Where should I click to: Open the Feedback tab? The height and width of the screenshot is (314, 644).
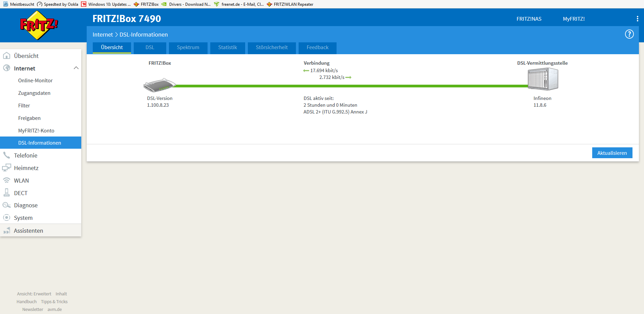318,47
